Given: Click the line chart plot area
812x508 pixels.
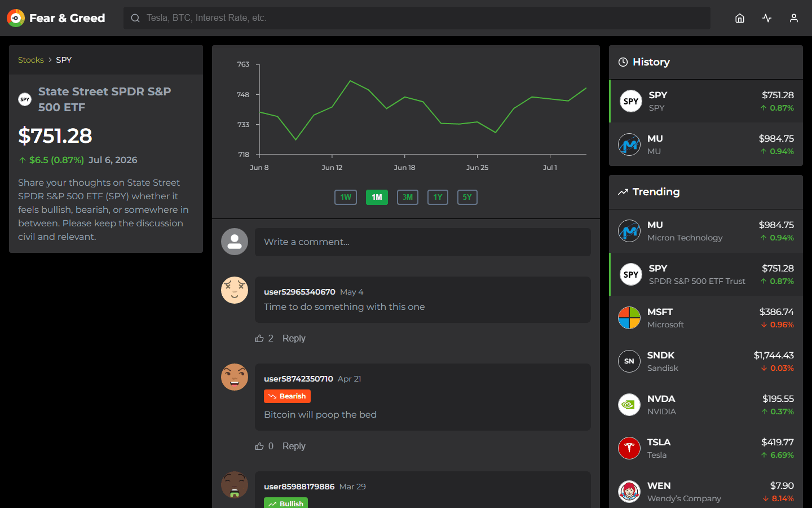Looking at the screenshot, I should [423, 109].
